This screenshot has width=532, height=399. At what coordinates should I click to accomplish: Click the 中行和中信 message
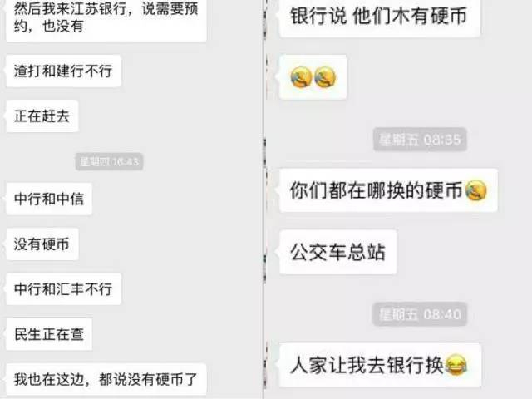pos(49,199)
